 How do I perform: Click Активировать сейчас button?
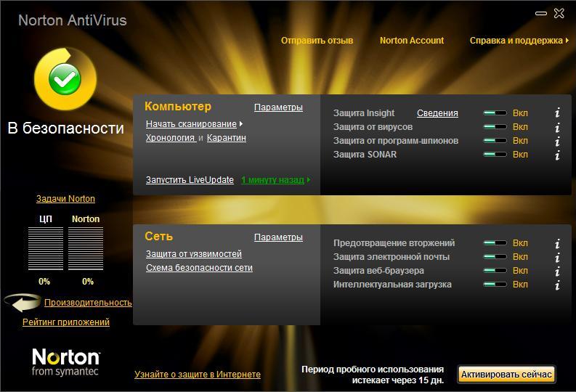[x=506, y=375]
